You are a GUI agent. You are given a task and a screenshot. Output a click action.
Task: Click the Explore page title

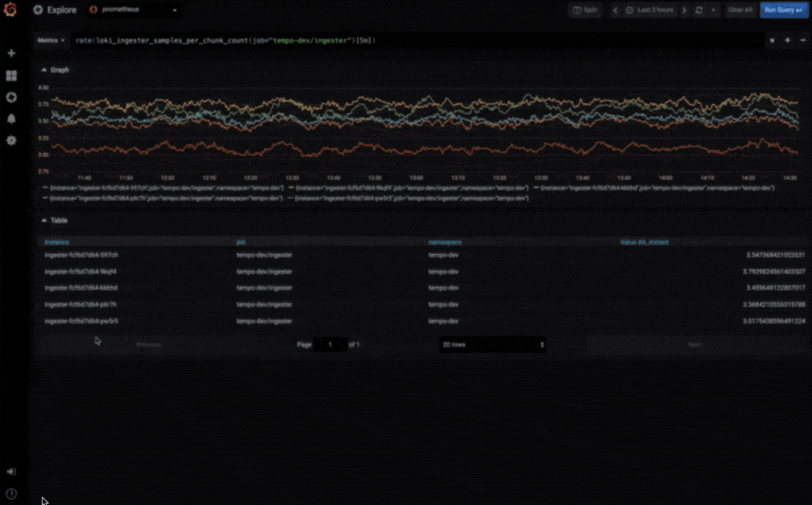coord(62,10)
